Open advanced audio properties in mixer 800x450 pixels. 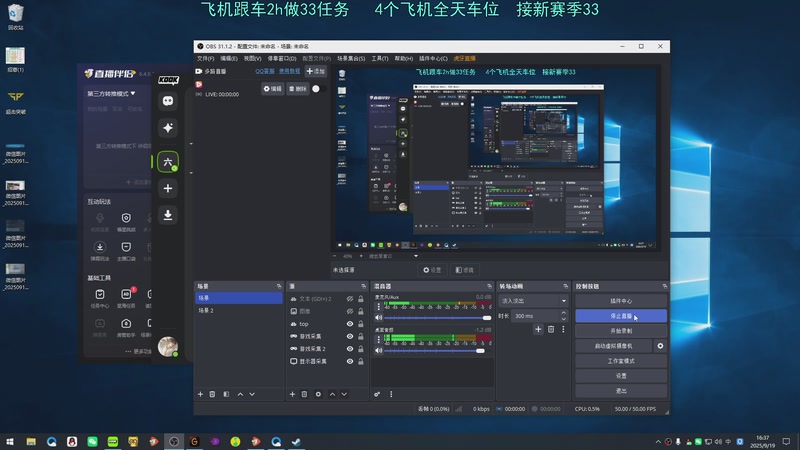point(377,394)
